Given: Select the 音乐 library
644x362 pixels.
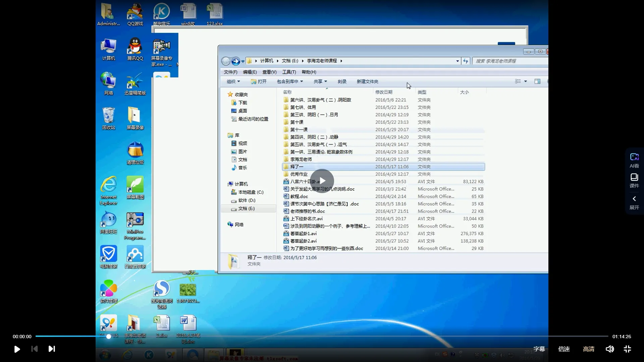Looking at the screenshot, I should tap(239, 168).
